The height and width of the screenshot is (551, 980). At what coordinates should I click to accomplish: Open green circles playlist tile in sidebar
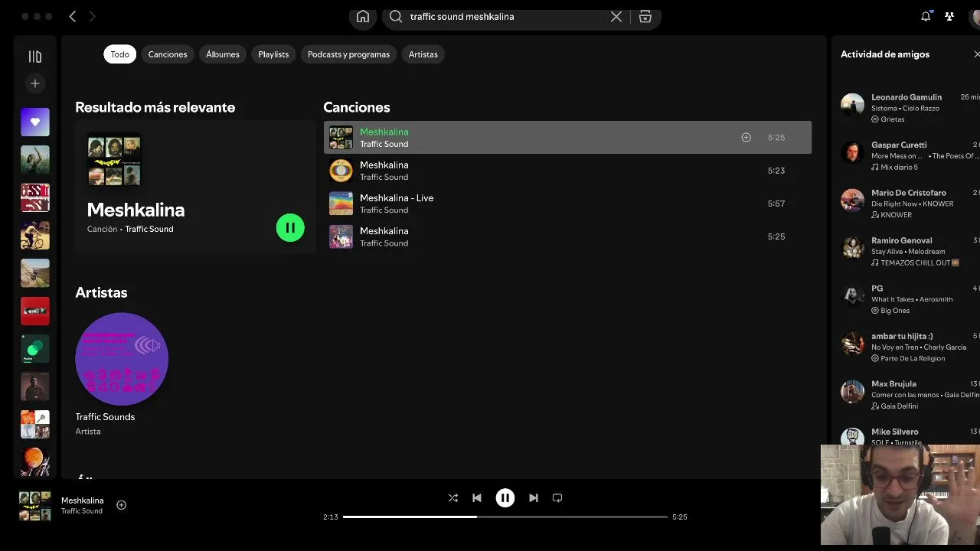[x=35, y=349]
